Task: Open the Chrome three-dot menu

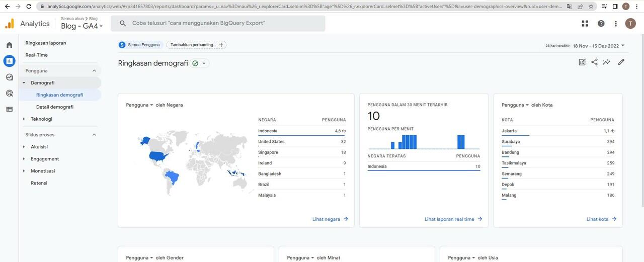Action: [x=637, y=7]
